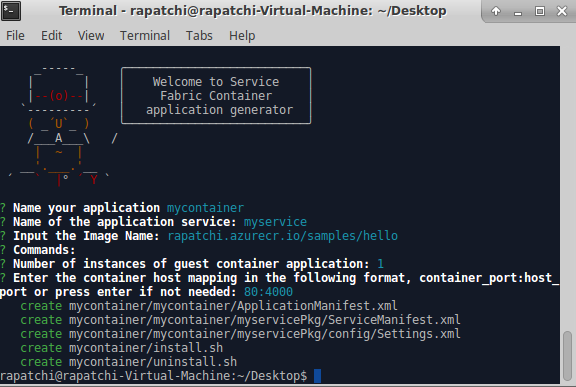This screenshot has height=387, width=576.
Task: Click the terminal app icon in title bar
Action: [x=11, y=11]
